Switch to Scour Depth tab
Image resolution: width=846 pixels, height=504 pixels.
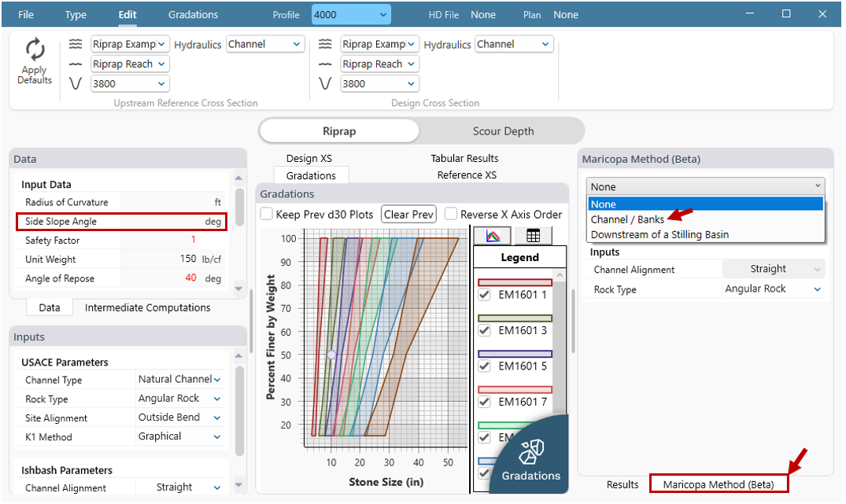click(x=503, y=131)
